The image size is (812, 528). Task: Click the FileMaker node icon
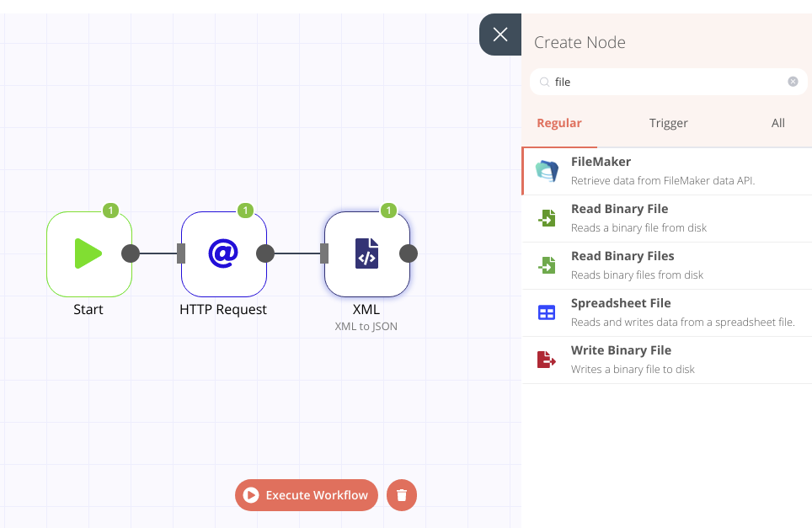[547, 172]
